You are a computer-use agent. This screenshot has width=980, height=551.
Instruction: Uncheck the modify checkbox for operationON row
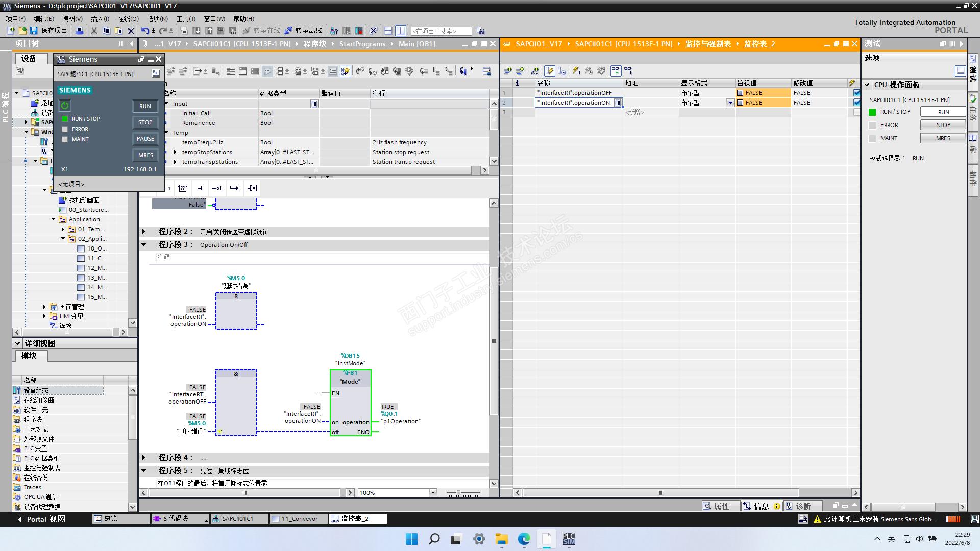click(x=856, y=103)
